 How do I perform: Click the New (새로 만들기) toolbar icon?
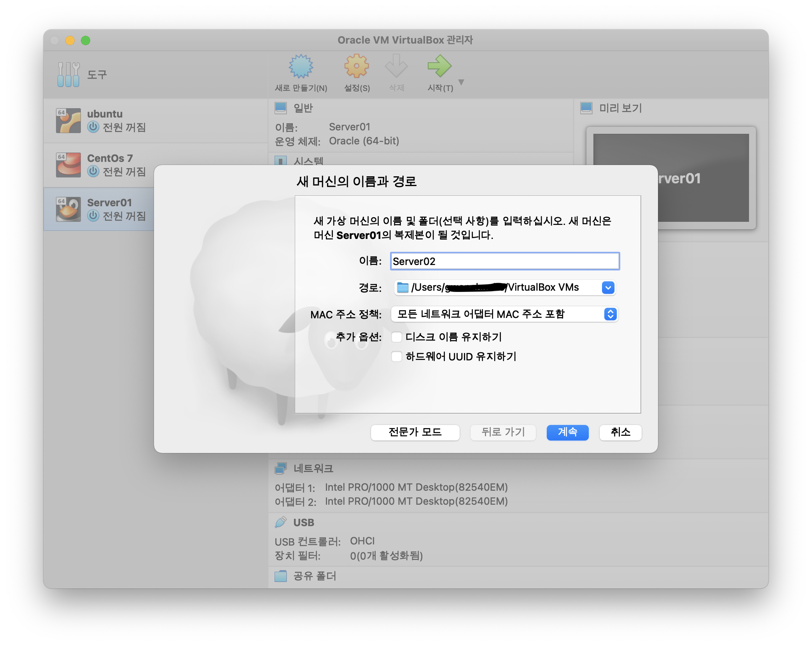click(x=301, y=67)
